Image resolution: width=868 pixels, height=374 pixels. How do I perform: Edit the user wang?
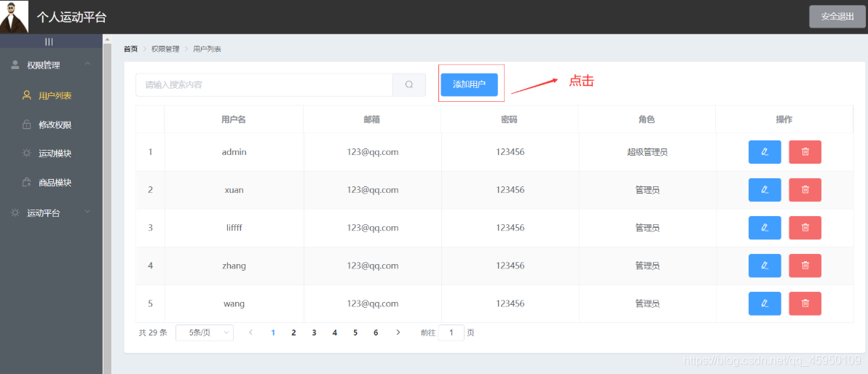point(765,303)
